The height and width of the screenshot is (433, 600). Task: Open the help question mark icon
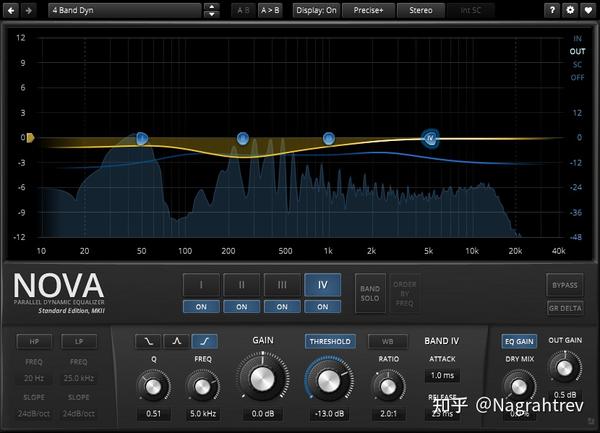click(x=552, y=10)
